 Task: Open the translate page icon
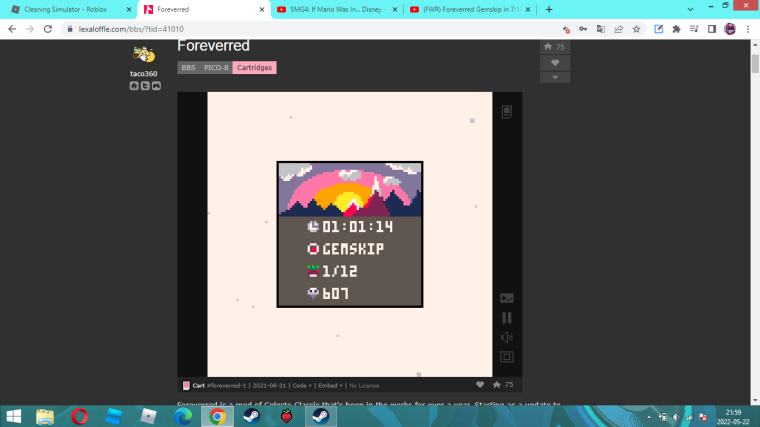pos(601,29)
